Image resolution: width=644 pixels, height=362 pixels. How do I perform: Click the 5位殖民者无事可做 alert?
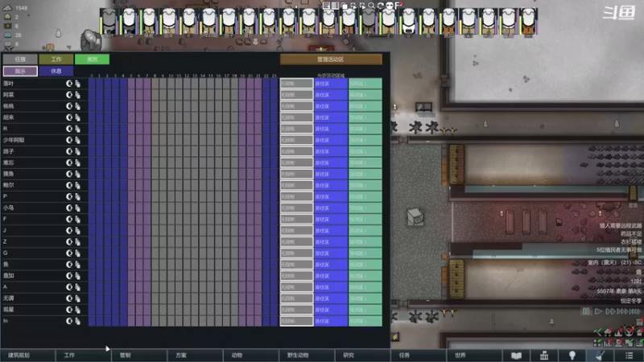point(619,250)
